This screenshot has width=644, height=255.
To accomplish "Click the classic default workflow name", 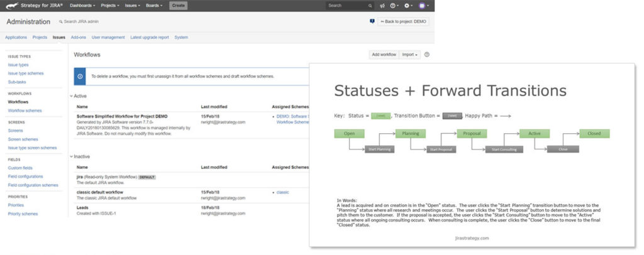I will pyautogui.click(x=100, y=192).
